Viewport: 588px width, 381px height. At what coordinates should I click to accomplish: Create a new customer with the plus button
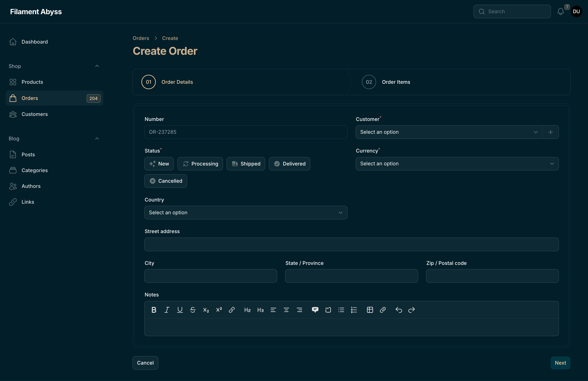tap(551, 132)
